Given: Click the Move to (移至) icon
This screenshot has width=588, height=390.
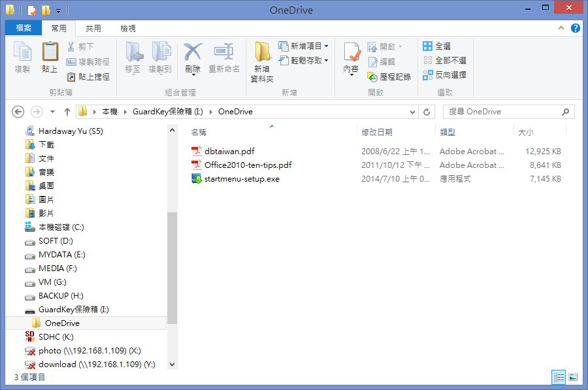Looking at the screenshot, I should pyautogui.click(x=133, y=52).
